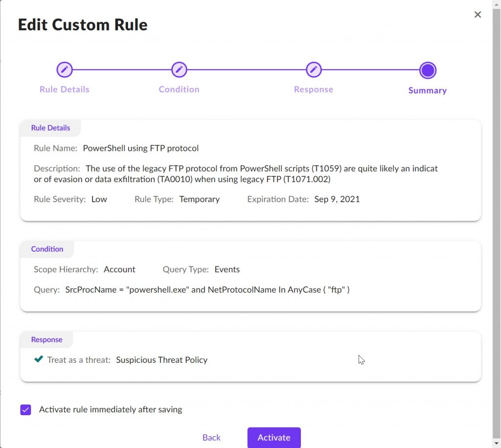This screenshot has height=448, width=501.
Task: Click the scrollbar up arrow
Action: pyautogui.click(x=497, y=4)
